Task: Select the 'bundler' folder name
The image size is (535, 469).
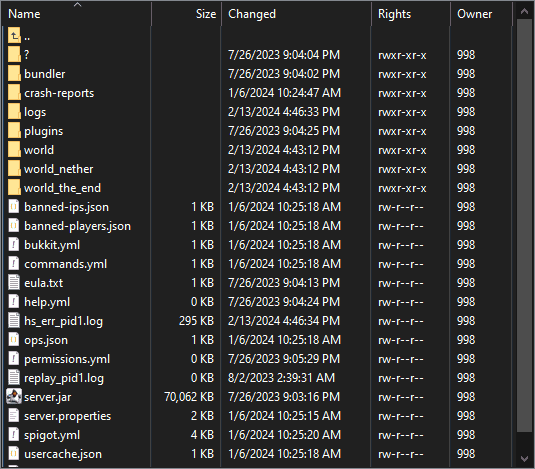Action: [44, 74]
